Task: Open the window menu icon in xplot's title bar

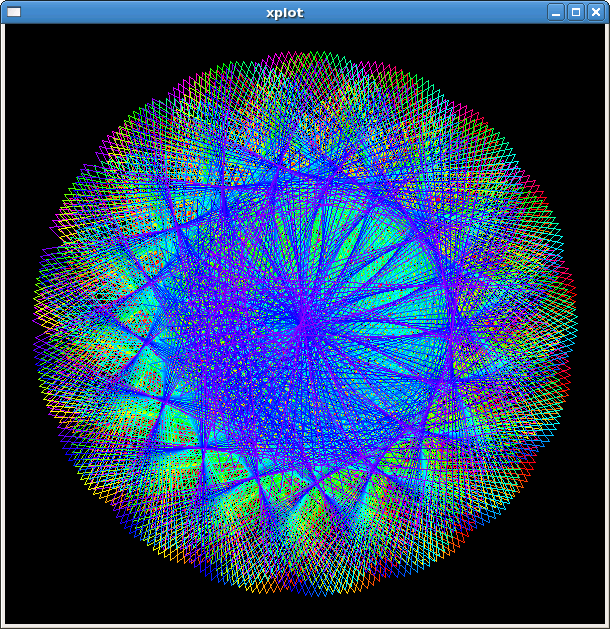Action: click(14, 12)
